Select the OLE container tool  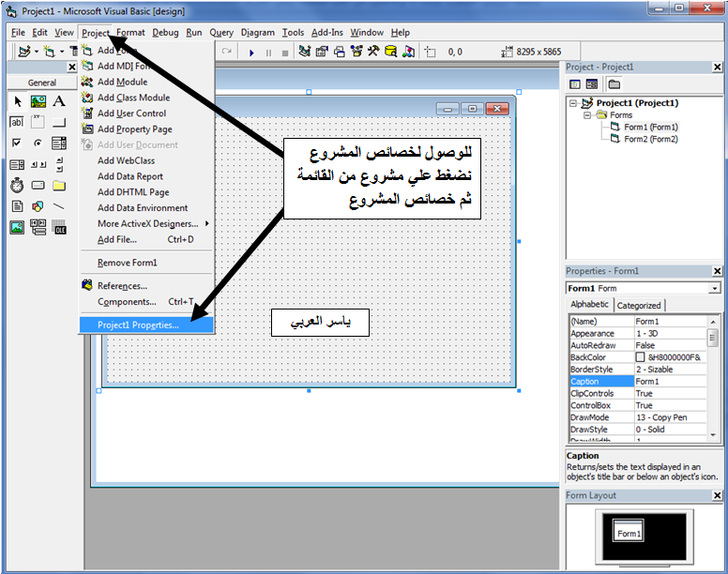59,227
